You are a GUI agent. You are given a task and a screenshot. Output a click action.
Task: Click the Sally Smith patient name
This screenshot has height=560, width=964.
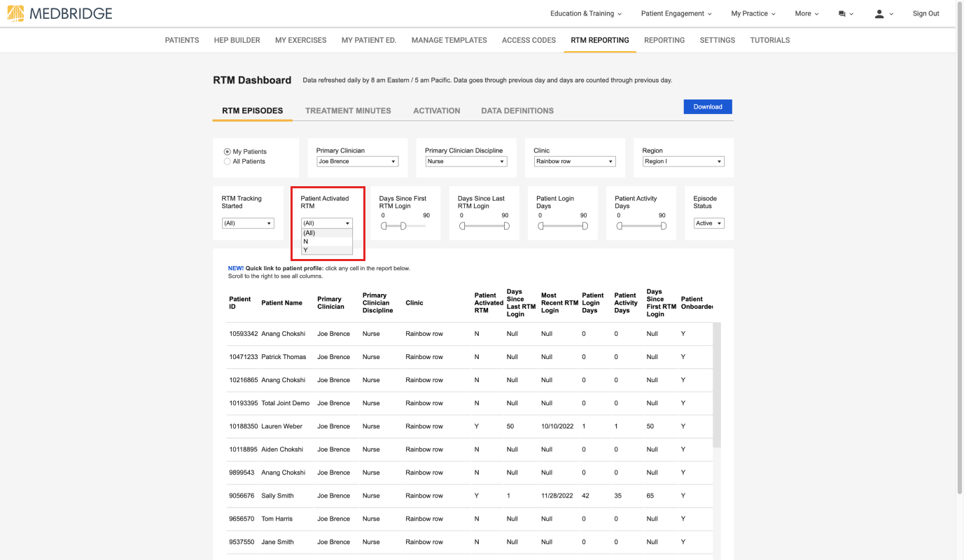tap(278, 496)
